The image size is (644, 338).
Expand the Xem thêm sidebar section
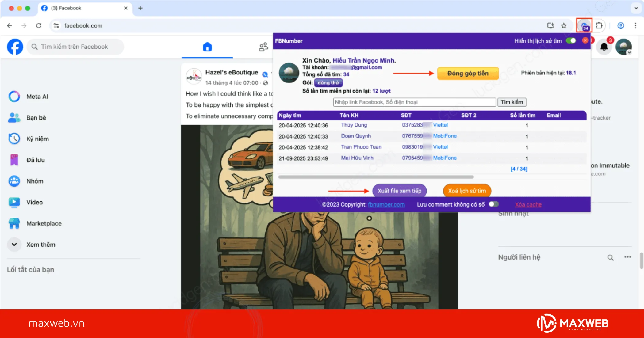[x=14, y=244]
